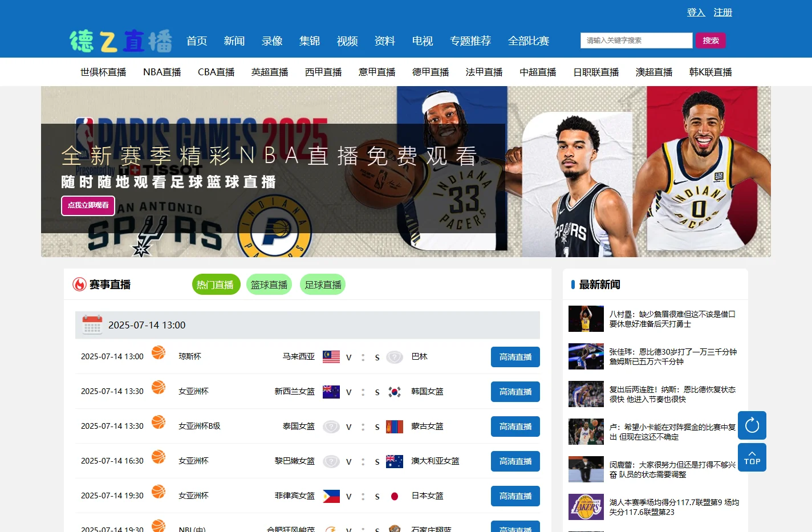Open the 德甲直播 link
812x532 pixels.
[431, 72]
